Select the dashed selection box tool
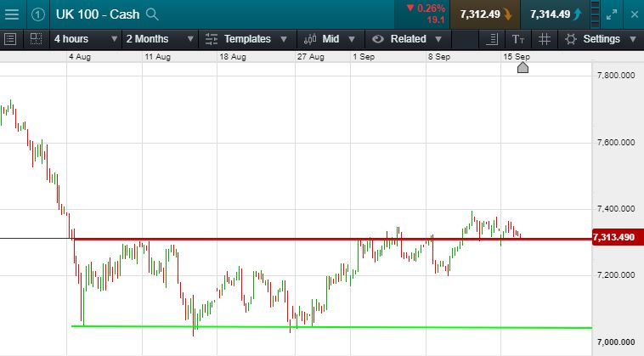 point(36,39)
